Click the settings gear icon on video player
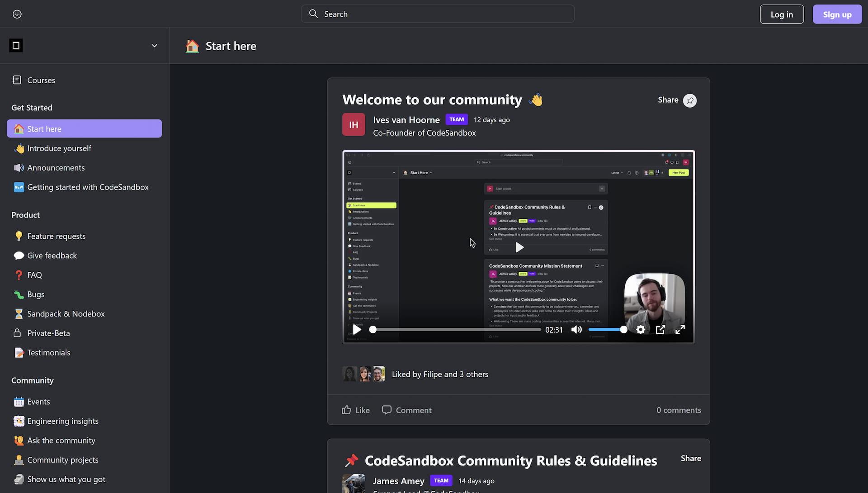 click(x=640, y=328)
